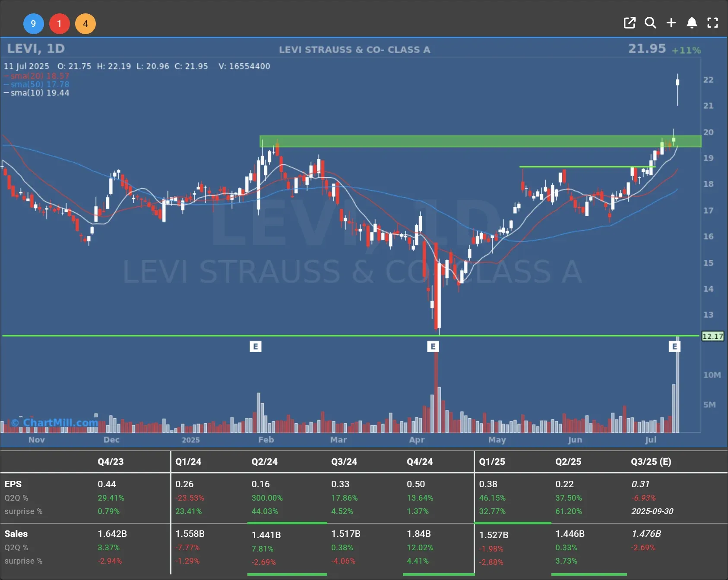728x580 pixels.
Task: Click the July earnings E marker
Action: coord(674,346)
